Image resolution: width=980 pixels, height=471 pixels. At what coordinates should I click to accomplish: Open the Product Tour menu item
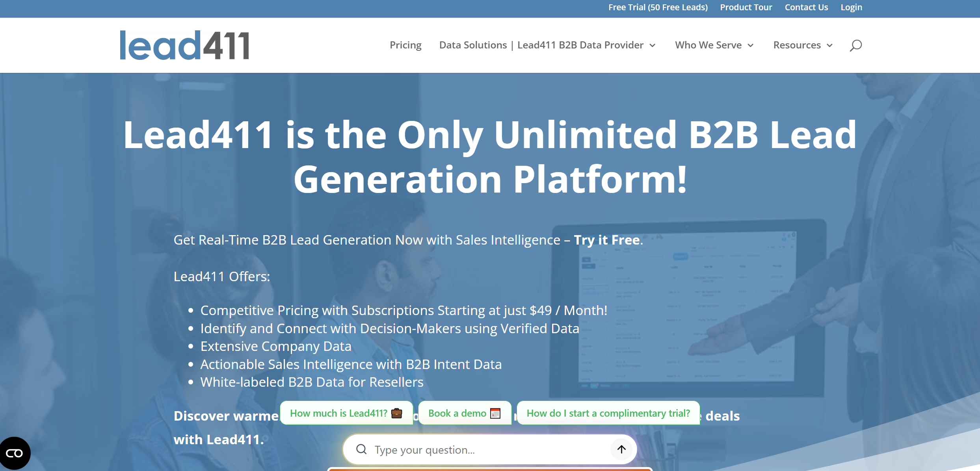746,7
